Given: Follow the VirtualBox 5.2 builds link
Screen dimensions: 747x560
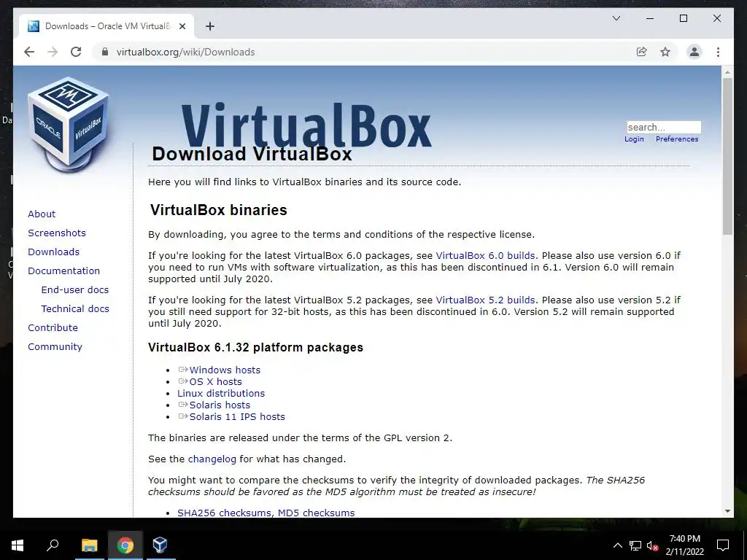Looking at the screenshot, I should click(485, 300).
